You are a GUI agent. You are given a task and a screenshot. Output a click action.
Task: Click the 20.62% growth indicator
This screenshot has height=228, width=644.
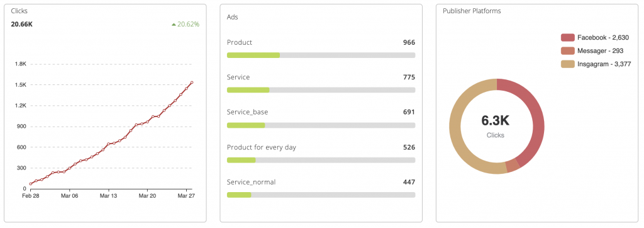point(186,25)
